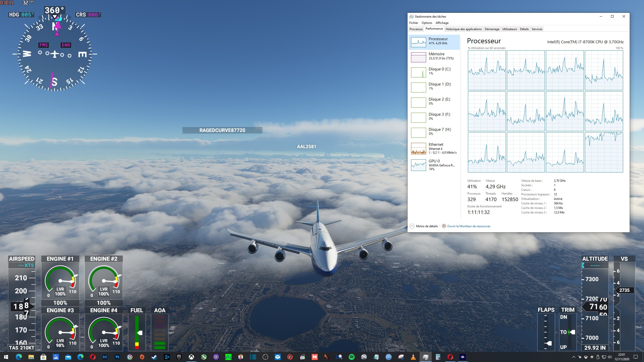Open Ouvrir le Moniteur de ressources link

click(468, 226)
